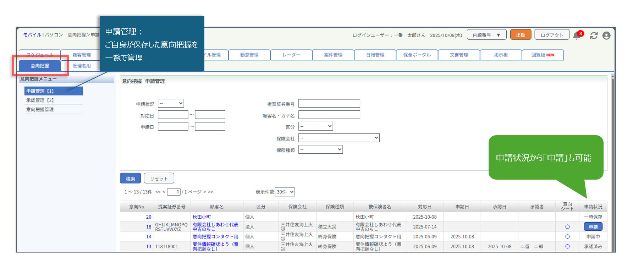Expand the 表示件数 30件 dropdown

pyautogui.click(x=285, y=192)
